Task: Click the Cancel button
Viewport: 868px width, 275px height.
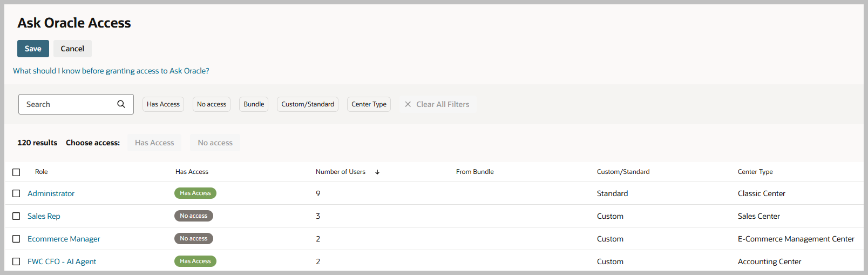Action: 72,49
